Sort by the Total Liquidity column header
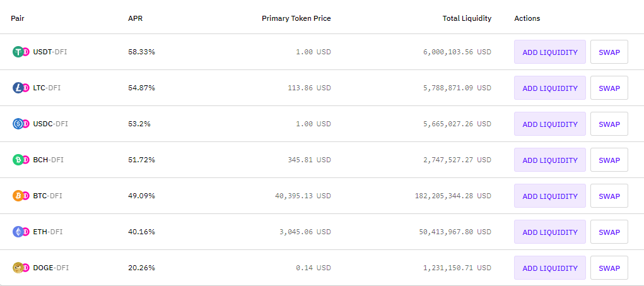The height and width of the screenshot is (286, 644). pyautogui.click(x=467, y=18)
